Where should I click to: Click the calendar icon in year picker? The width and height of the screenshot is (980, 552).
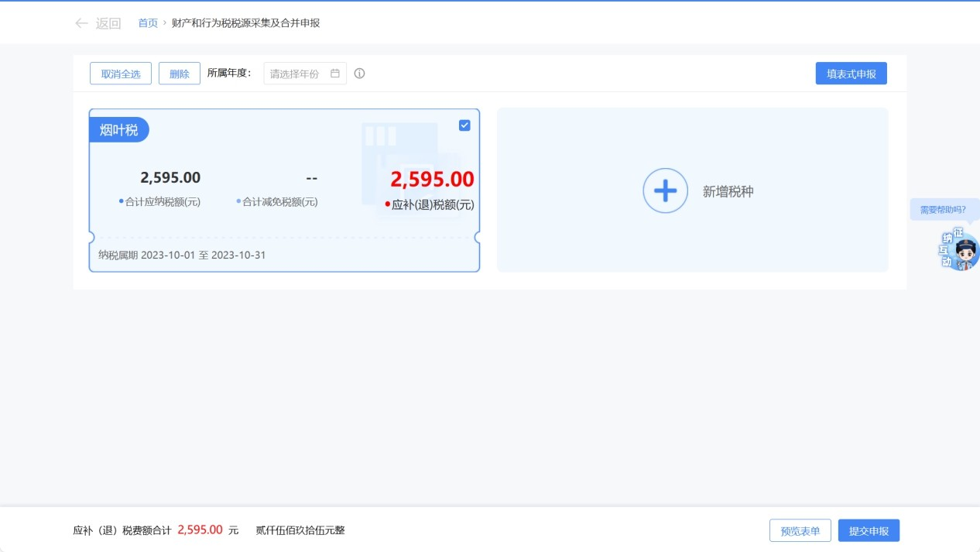click(335, 74)
